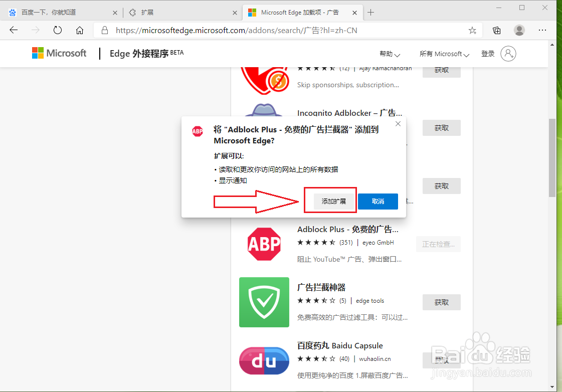This screenshot has width=562, height=392.
Task: View site info via lock icon
Action: click(105, 31)
